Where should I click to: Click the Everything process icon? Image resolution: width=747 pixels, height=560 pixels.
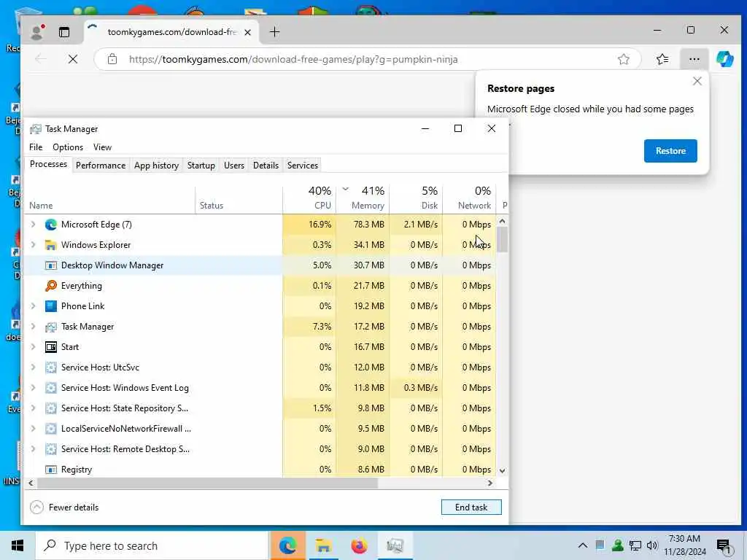[x=50, y=286]
